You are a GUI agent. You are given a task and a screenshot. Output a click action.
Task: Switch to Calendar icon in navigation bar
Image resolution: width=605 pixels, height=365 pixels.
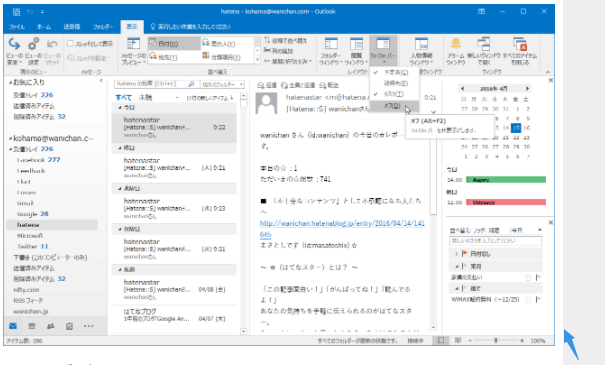32,326
